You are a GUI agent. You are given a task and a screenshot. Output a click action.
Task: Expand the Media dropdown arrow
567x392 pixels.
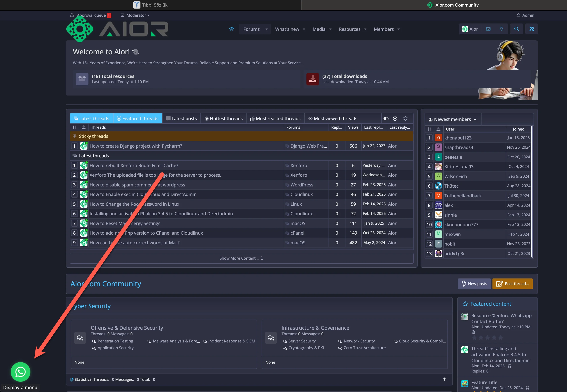pos(330,29)
